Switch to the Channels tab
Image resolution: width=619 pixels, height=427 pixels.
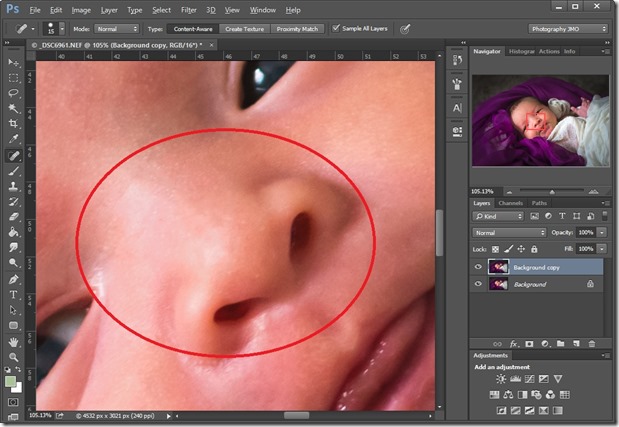click(x=510, y=203)
